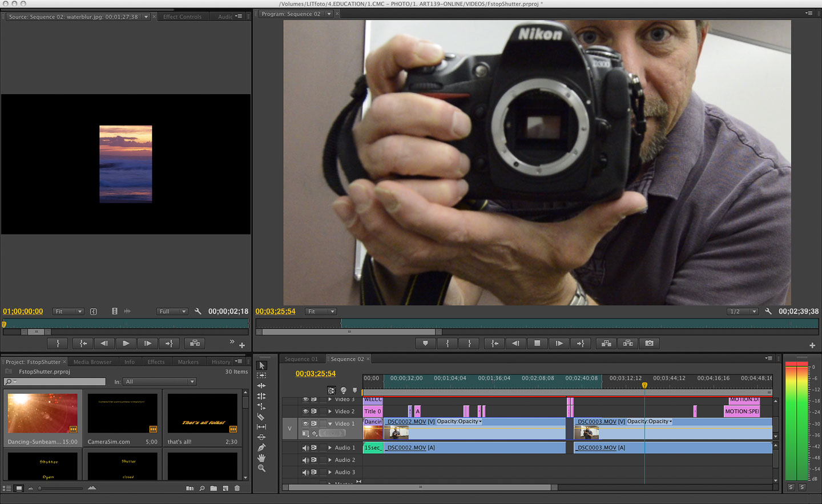
Task: Select the Slip tool
Action: [261, 427]
